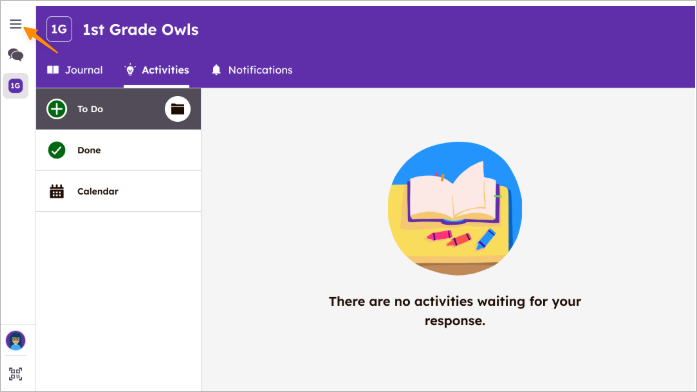
Task: Click the 1G class badge in header
Action: pyautogui.click(x=59, y=29)
